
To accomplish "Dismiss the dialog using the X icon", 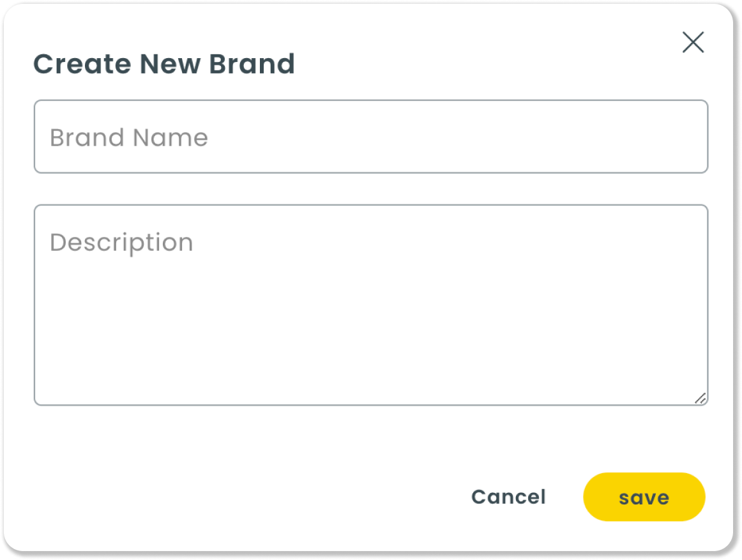I will pyautogui.click(x=693, y=43).
